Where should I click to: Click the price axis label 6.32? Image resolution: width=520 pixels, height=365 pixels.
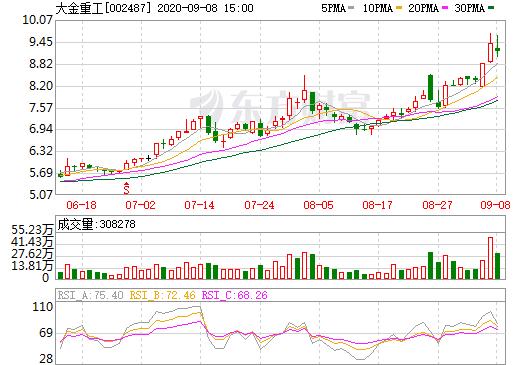click(x=41, y=151)
